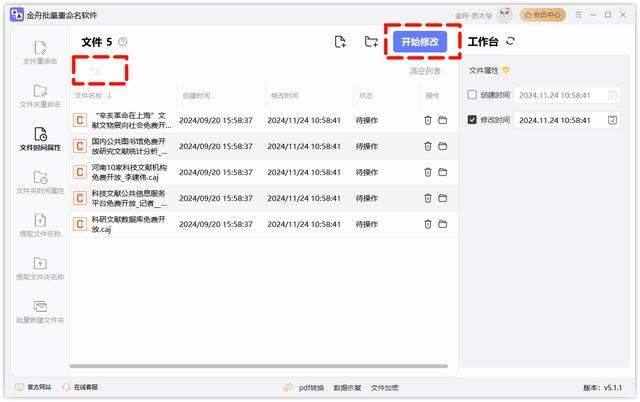Sort list by 文件名称 column arrow
Image resolution: width=640 pixels, height=402 pixels.
(109, 96)
